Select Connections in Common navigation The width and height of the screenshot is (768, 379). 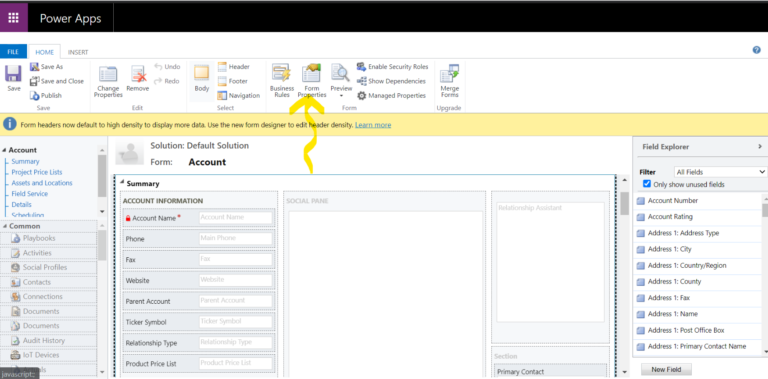pyautogui.click(x=48, y=297)
